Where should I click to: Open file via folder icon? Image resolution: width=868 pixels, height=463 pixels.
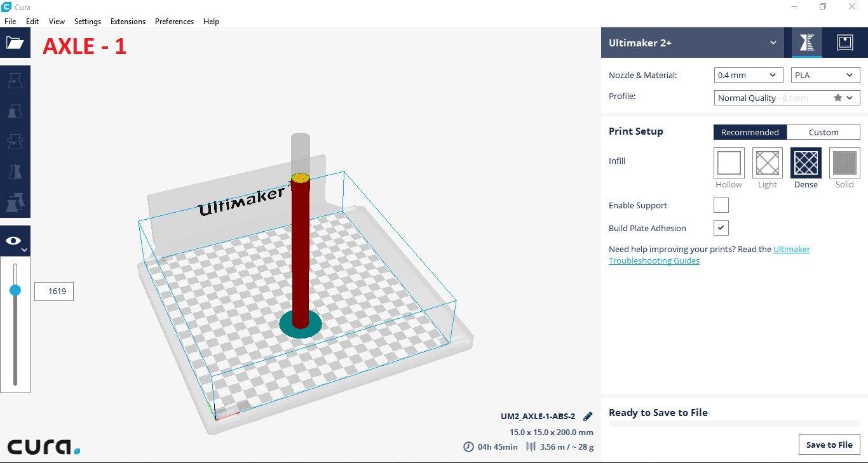pos(15,43)
